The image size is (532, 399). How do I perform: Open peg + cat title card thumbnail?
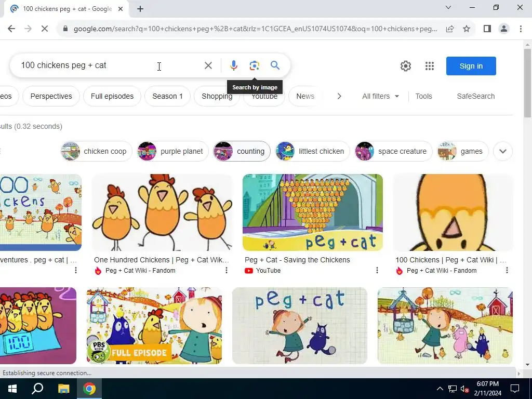point(300,326)
